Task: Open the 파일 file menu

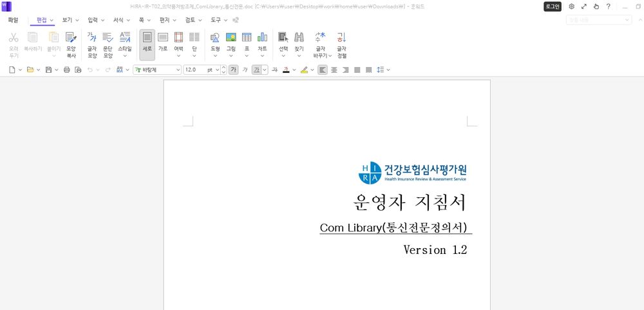Action: pos(13,20)
